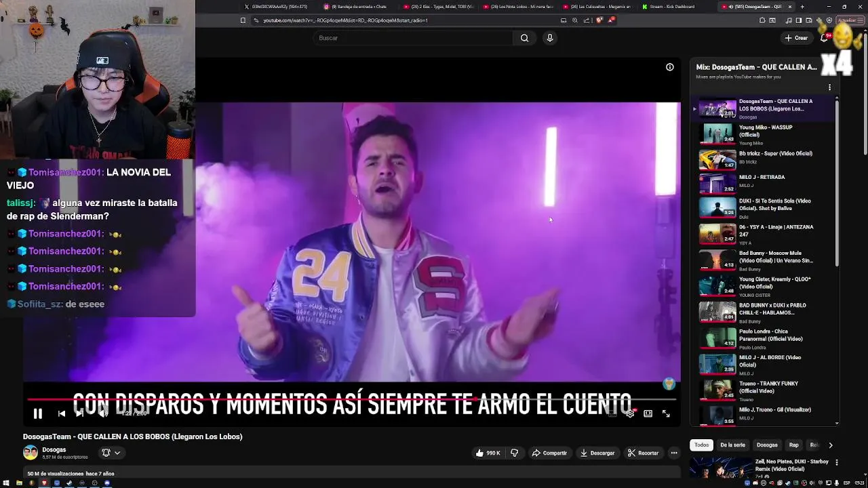This screenshot has width=868, height=488.
Task: Play Milo J, Trueno - Gil visualizer
Action: (x=763, y=414)
